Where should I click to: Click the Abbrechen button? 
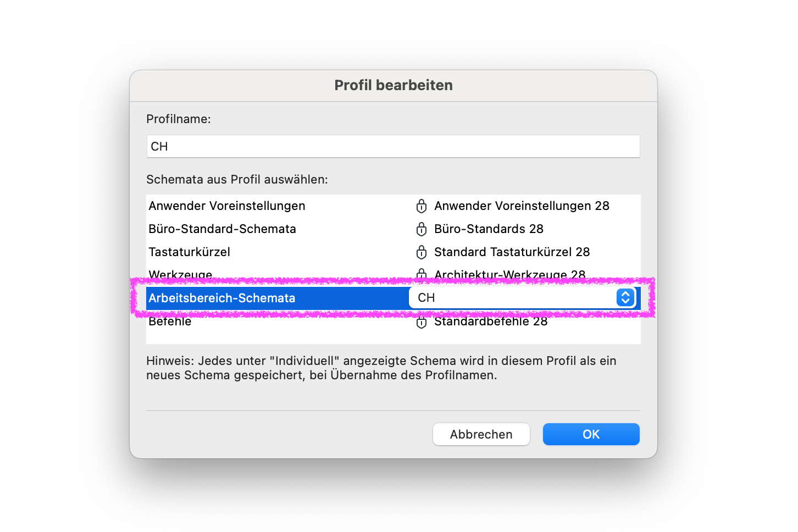[x=481, y=434]
